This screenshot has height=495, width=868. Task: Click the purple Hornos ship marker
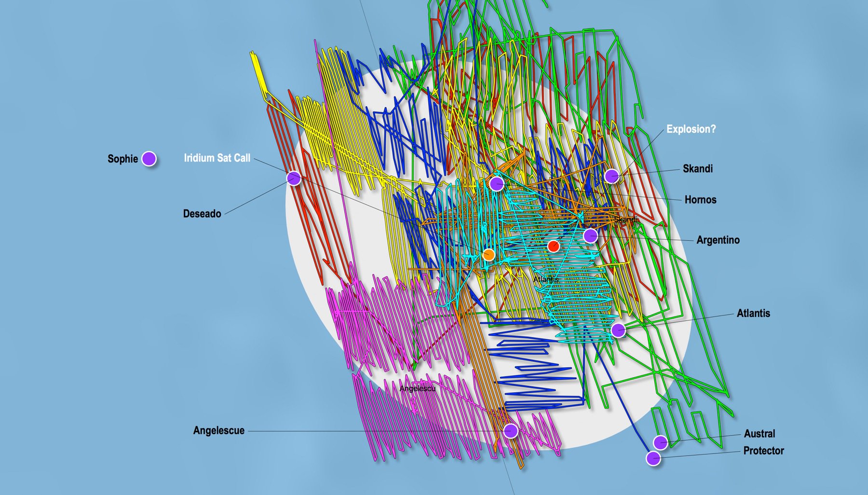coord(497,183)
